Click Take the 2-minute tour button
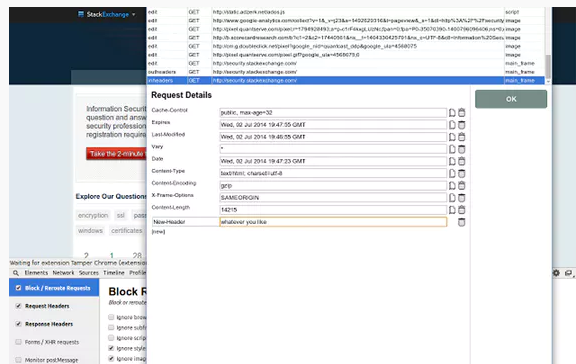 (x=116, y=154)
